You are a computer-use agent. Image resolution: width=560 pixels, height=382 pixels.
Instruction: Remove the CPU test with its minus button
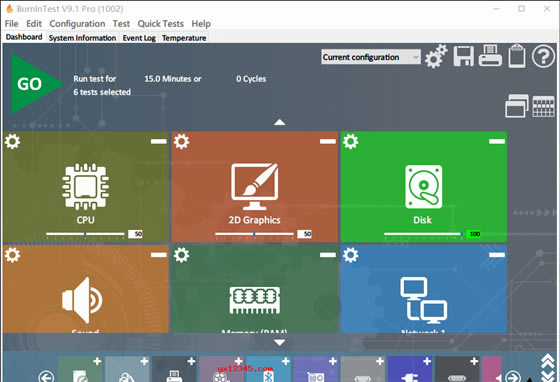click(x=159, y=141)
